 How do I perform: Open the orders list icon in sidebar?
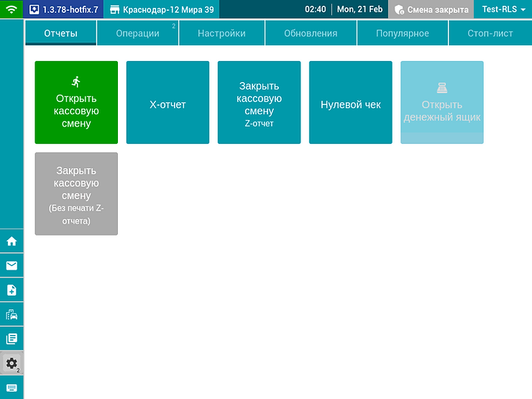click(12, 339)
